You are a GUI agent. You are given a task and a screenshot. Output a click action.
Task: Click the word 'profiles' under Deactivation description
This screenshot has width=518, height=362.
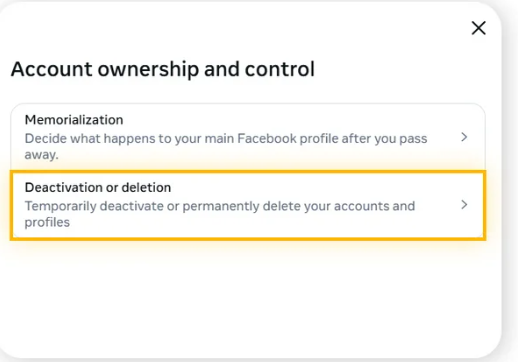coord(47,222)
